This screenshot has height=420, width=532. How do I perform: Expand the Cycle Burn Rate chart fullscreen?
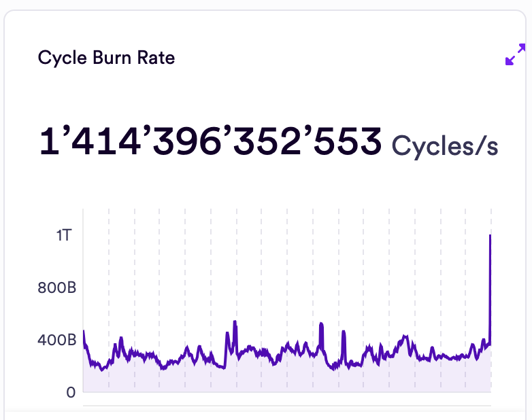tap(515, 54)
